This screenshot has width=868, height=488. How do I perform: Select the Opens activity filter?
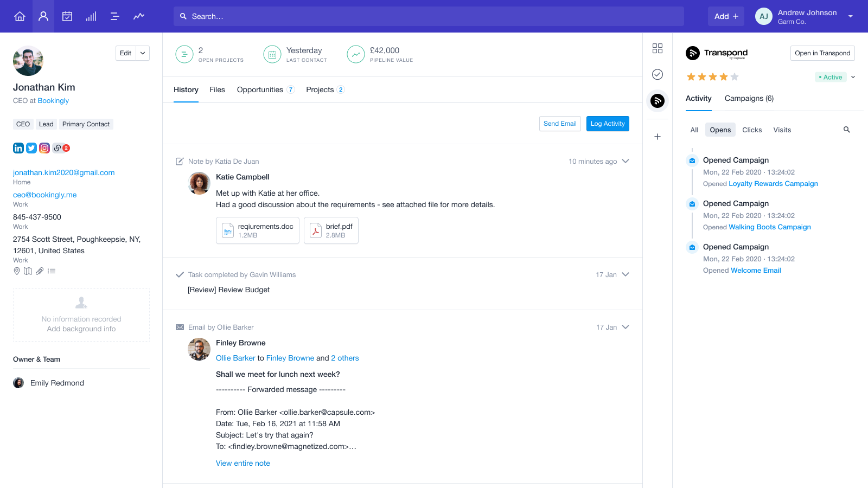720,130
